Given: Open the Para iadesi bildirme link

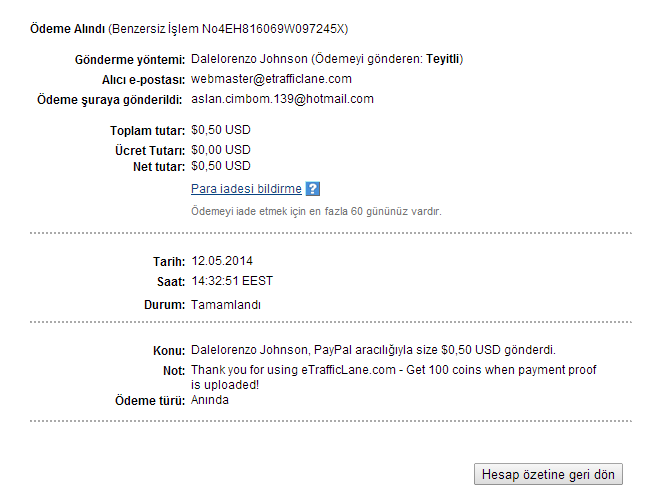Looking at the screenshot, I should (x=246, y=189).
